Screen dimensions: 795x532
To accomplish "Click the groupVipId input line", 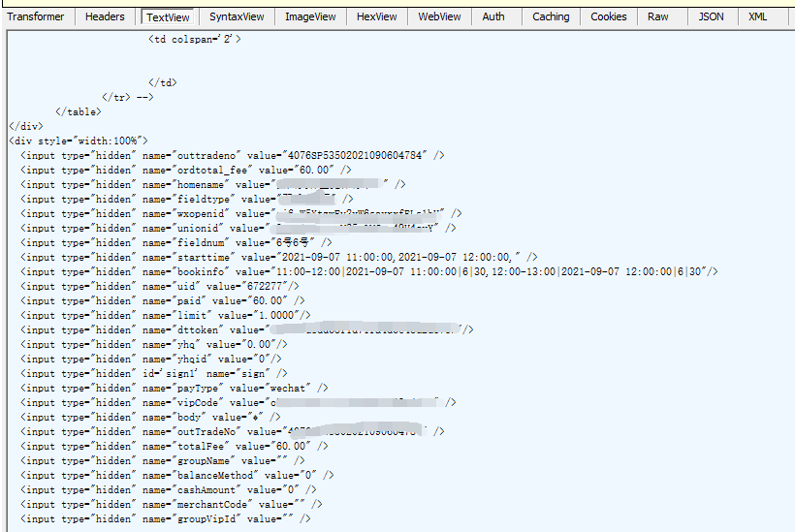I will click(x=165, y=519).
